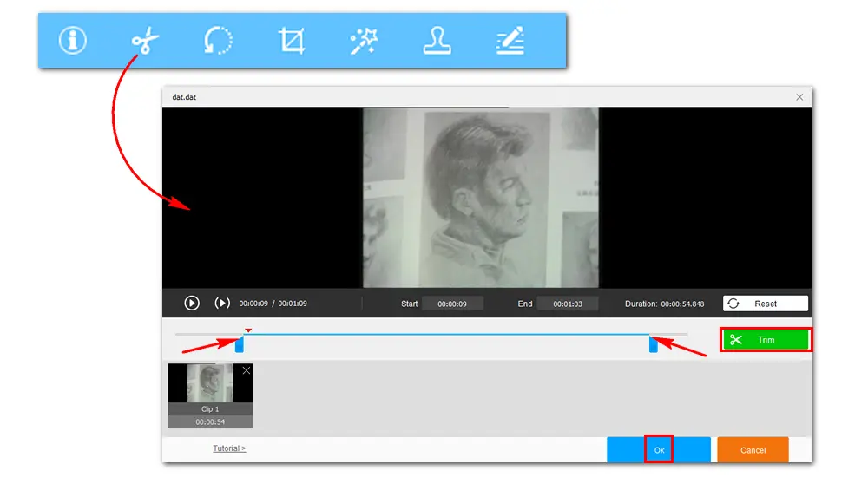Viewport: 868px width, 477px height.
Task: Select the crop tool icon
Action: tap(291, 41)
